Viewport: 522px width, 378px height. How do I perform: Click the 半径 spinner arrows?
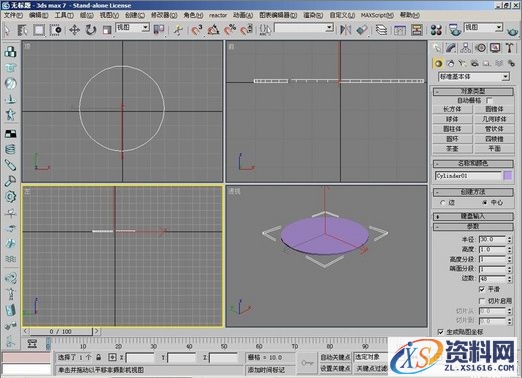click(x=510, y=239)
